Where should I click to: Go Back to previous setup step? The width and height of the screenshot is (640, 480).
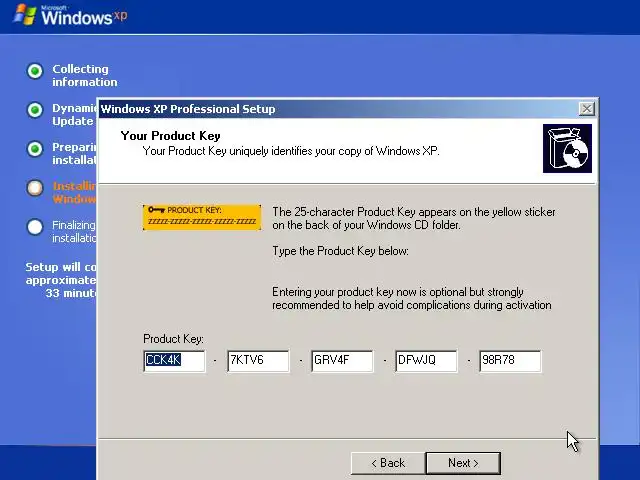pyautogui.click(x=388, y=463)
